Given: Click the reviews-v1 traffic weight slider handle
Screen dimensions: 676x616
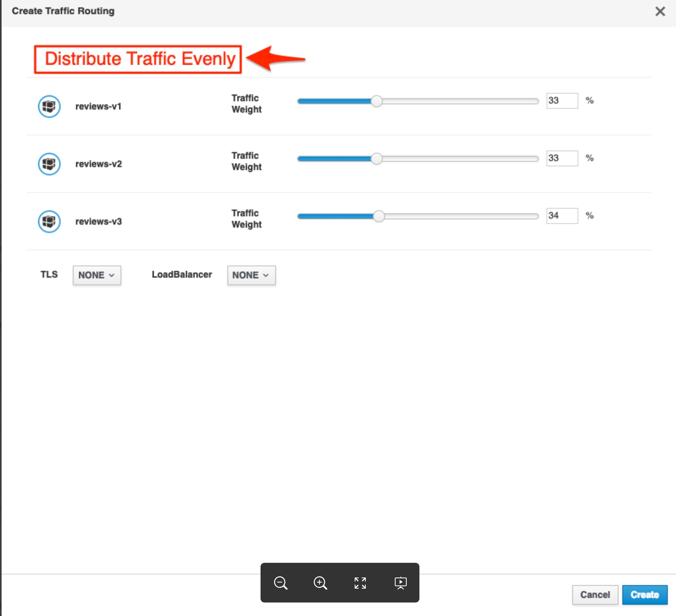Looking at the screenshot, I should click(x=377, y=101).
